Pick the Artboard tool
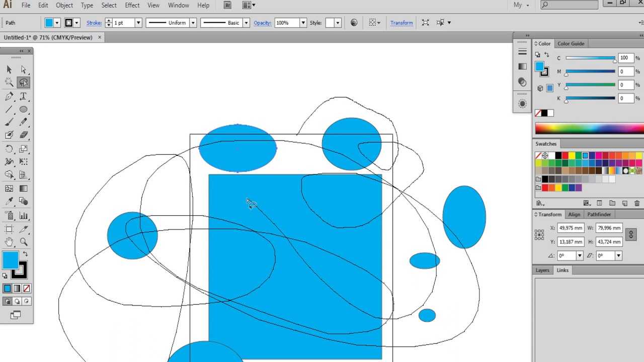Screen dimensions: 644x362 (x=9, y=229)
